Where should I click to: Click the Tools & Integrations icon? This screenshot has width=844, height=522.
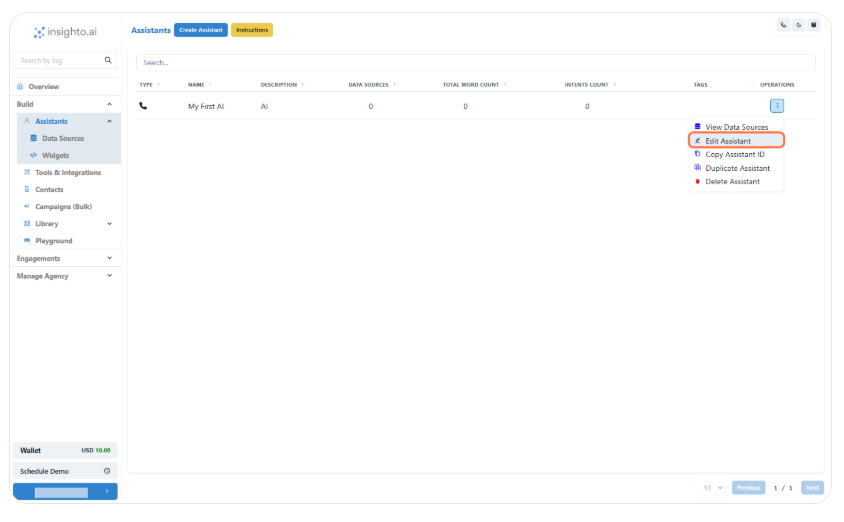(x=27, y=172)
